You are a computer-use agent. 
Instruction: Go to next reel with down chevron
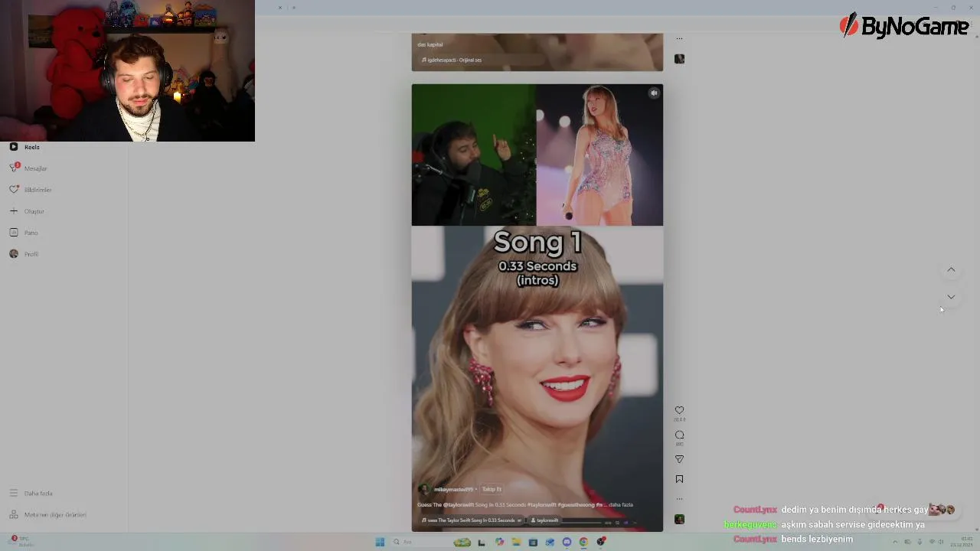951,297
